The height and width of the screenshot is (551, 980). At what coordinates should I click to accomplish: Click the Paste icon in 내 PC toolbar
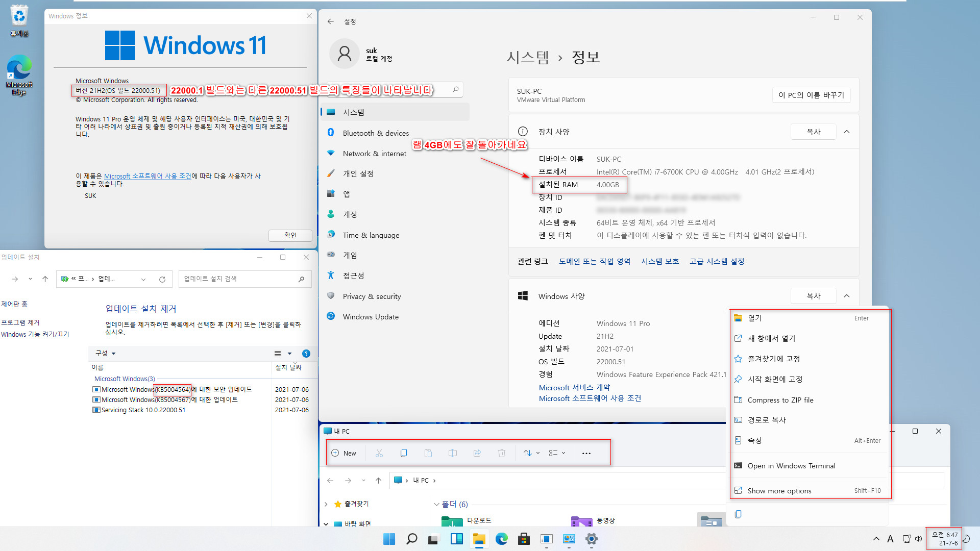(428, 453)
